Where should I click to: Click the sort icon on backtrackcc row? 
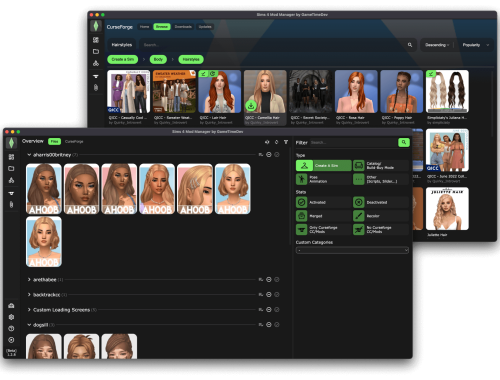coord(261,295)
